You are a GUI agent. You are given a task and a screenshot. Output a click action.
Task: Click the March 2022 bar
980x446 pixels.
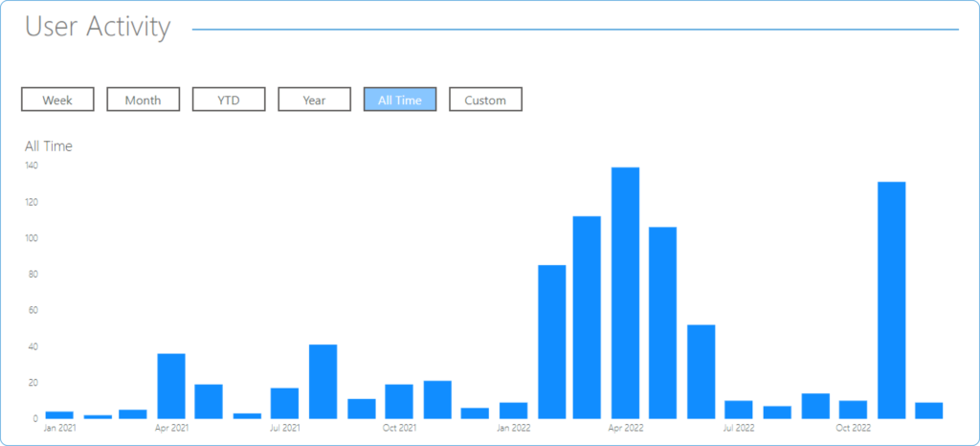point(587,318)
